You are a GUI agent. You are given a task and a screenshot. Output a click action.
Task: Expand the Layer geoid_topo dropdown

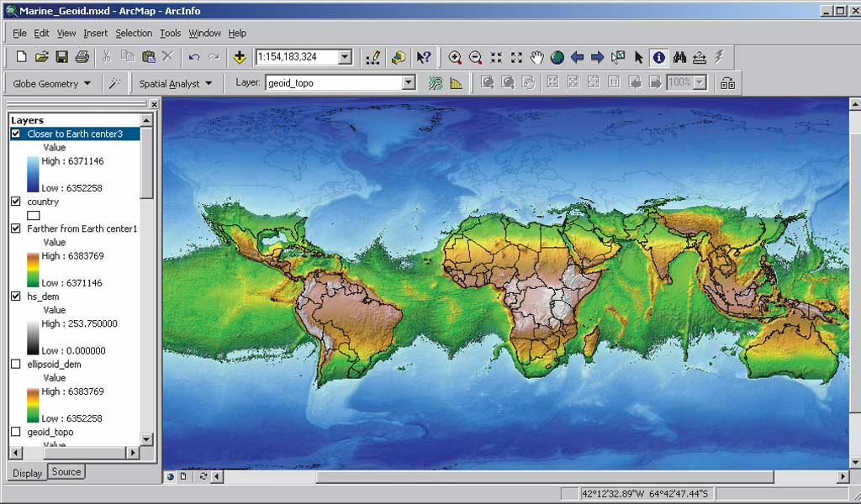tap(409, 83)
